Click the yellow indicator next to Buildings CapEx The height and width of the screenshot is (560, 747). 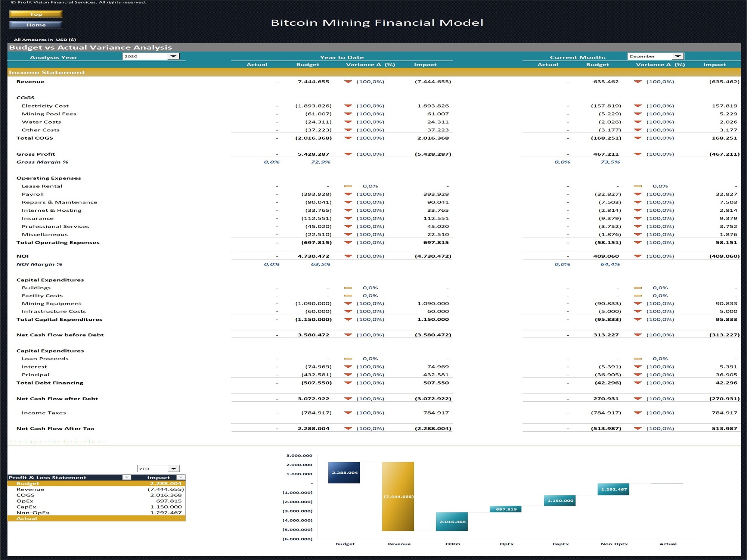348,287
